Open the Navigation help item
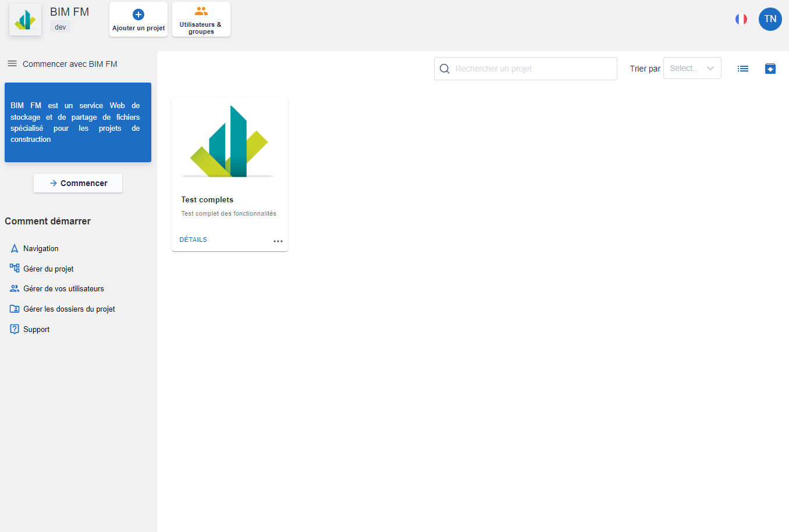This screenshot has height=532, width=789. [41, 248]
